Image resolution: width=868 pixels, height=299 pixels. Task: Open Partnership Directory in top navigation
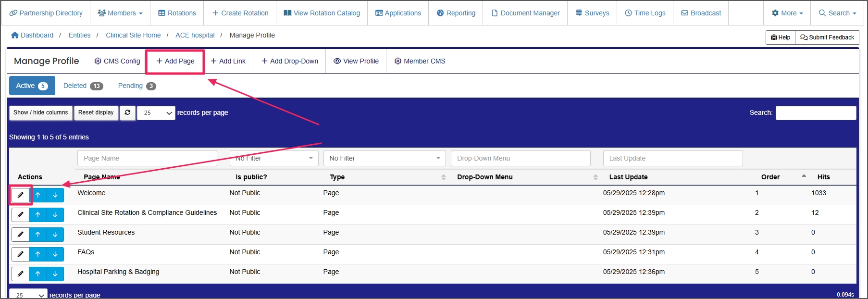point(46,13)
